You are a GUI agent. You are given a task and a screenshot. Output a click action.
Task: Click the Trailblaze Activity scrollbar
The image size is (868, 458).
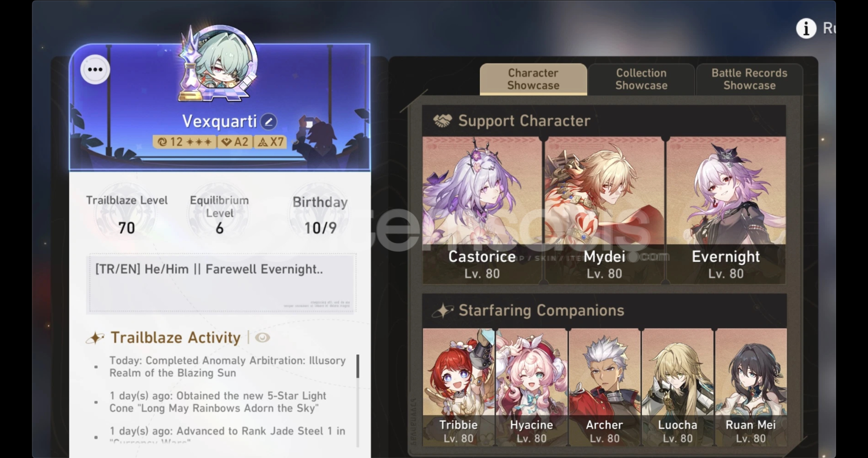358,366
